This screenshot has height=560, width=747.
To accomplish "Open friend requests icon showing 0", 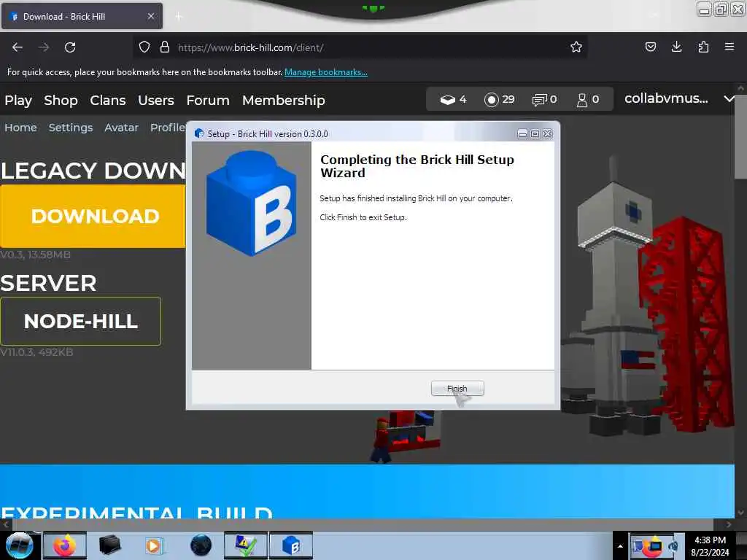I will tap(588, 99).
